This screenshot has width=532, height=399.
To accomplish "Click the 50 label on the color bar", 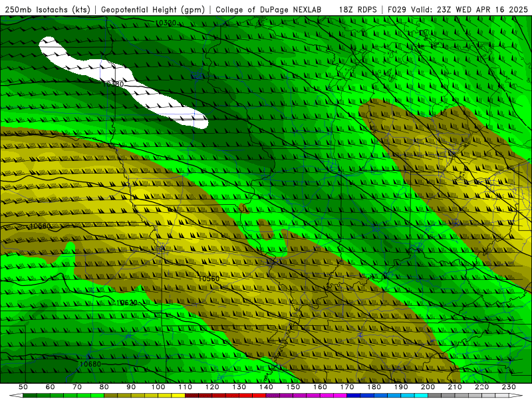I will pos(23,387).
